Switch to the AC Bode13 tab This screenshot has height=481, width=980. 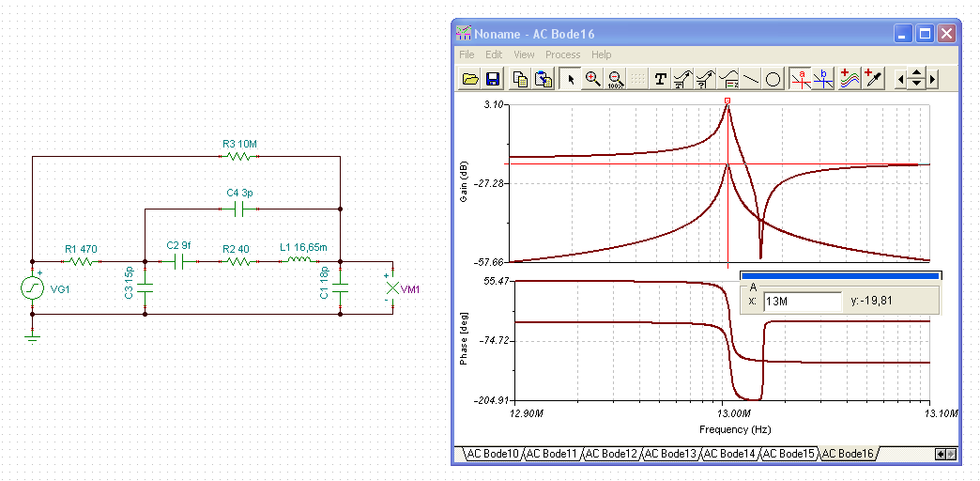670,454
